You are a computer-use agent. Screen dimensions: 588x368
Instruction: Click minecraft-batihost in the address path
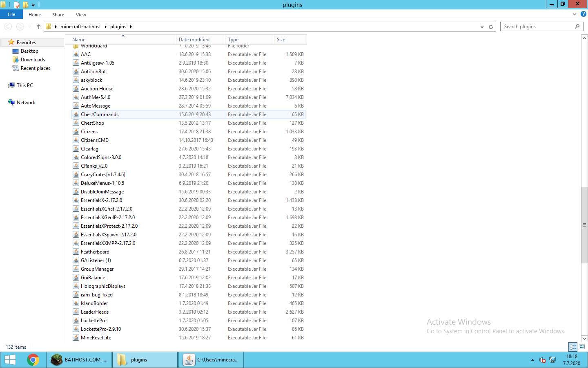click(80, 27)
